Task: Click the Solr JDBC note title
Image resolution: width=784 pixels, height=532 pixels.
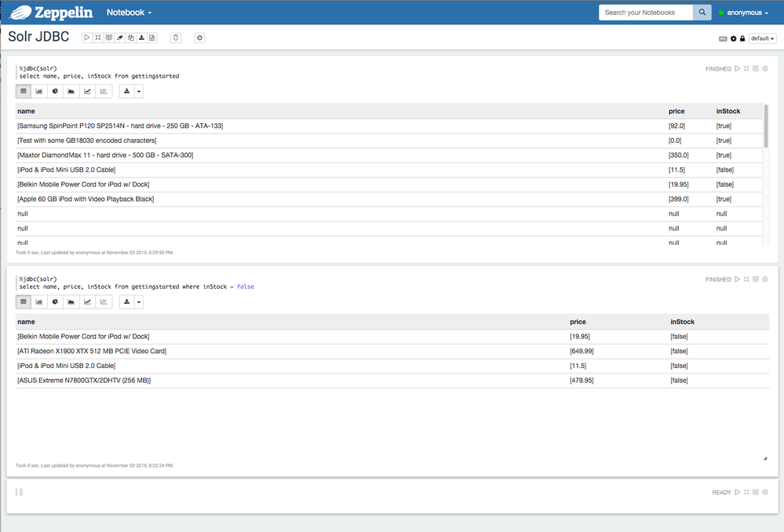Action: (x=38, y=37)
